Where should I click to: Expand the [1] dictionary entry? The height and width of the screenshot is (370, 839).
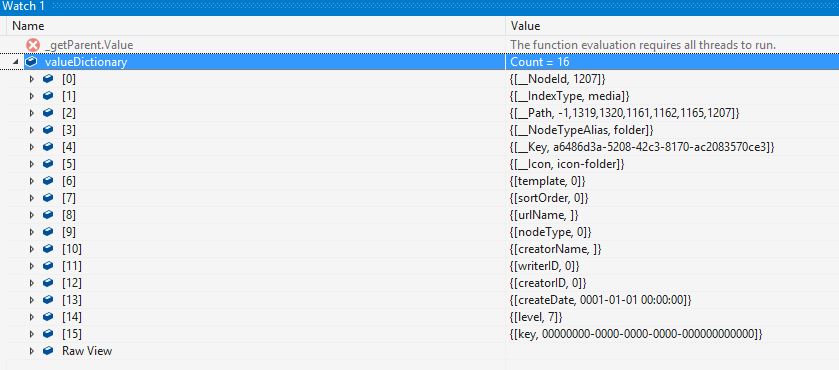click(32, 96)
